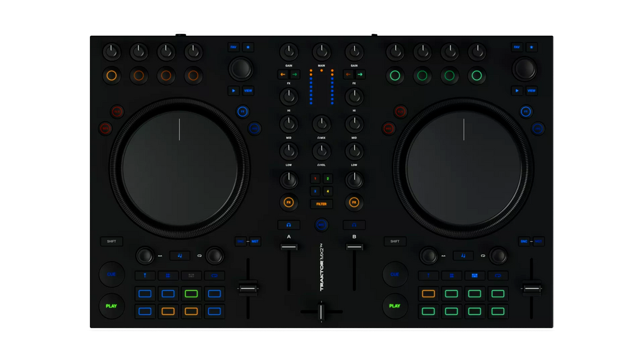Hold the left deck SHIFT button
644x362 pixels.
111,241
